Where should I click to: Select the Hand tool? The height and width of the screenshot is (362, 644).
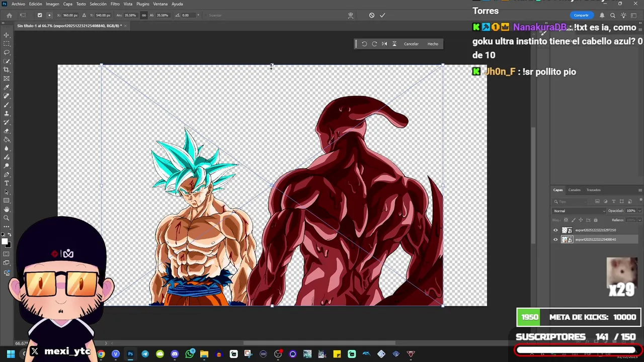[x=7, y=209]
